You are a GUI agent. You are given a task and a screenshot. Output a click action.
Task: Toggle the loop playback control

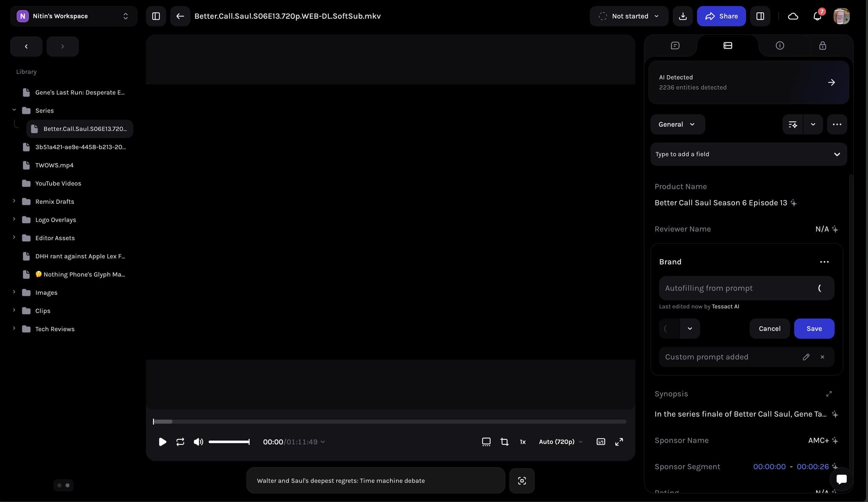coord(180,441)
